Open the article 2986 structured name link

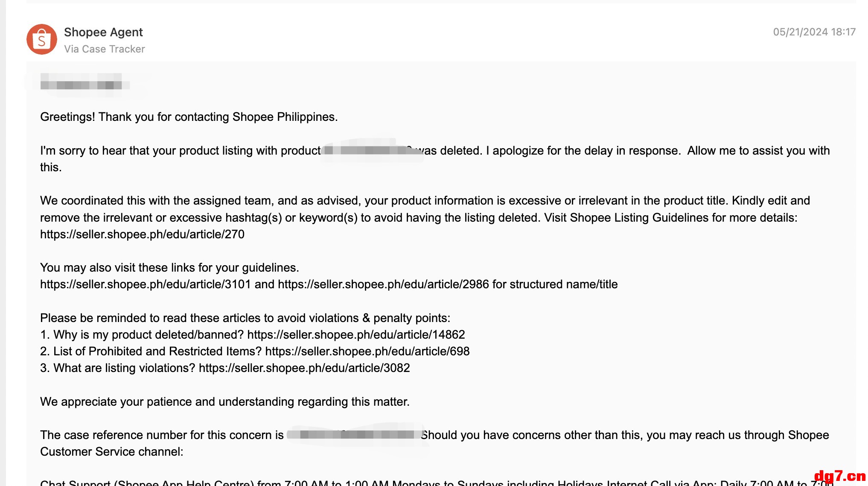[x=383, y=284]
